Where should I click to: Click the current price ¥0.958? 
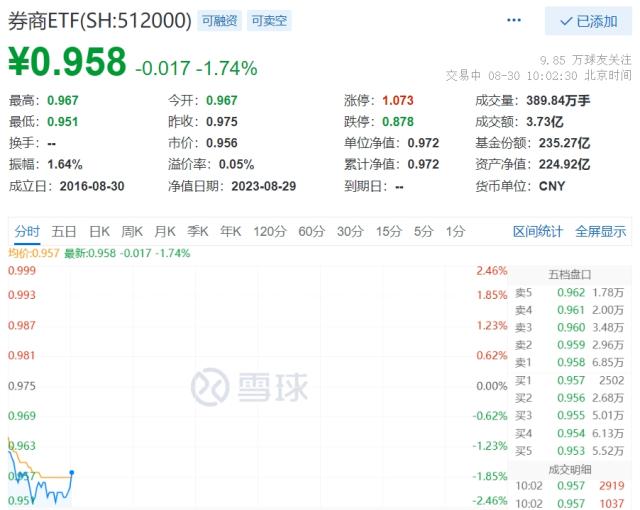(x=67, y=62)
